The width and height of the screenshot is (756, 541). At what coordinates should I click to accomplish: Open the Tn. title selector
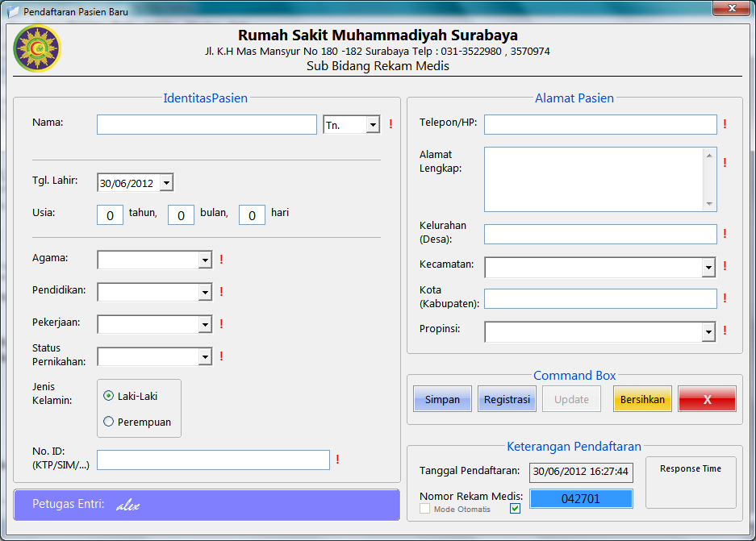pyautogui.click(x=372, y=124)
